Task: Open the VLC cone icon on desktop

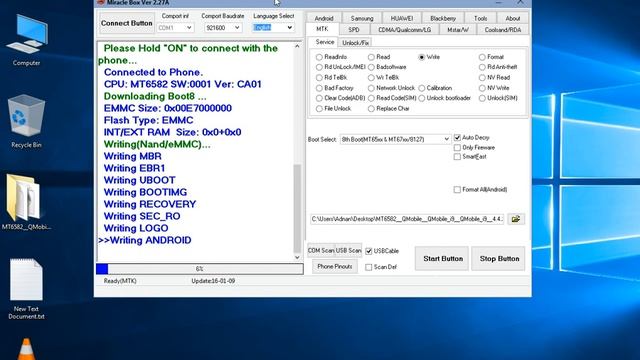Action: coord(27,349)
